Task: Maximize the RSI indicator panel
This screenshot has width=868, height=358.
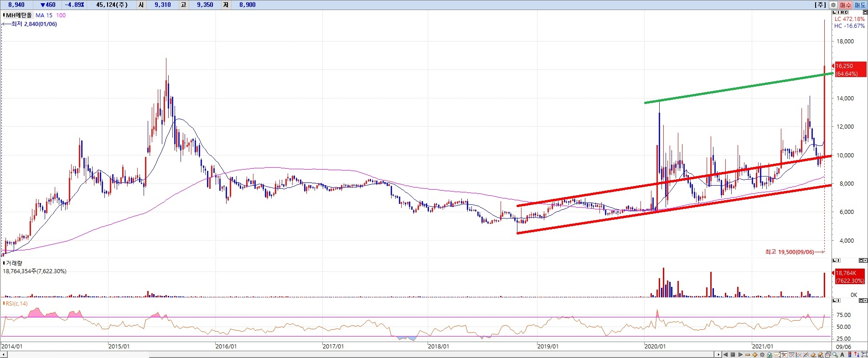Action: coord(861,301)
